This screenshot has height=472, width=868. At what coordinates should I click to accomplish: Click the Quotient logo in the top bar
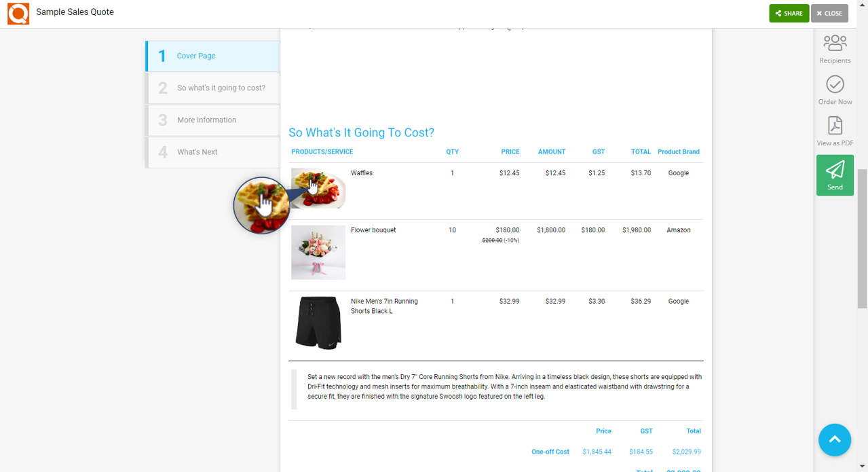[x=18, y=13]
